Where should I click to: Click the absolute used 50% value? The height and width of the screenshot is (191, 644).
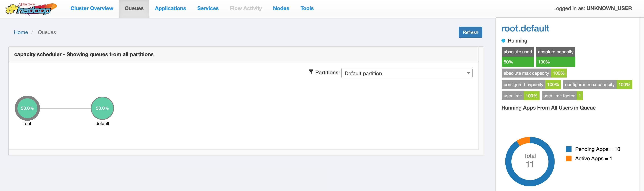point(518,62)
